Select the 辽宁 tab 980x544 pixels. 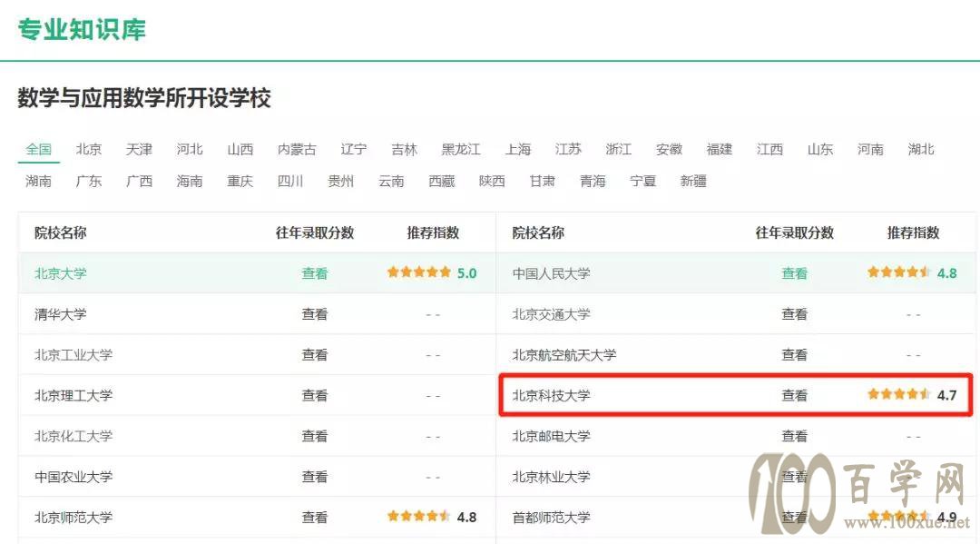point(354,150)
